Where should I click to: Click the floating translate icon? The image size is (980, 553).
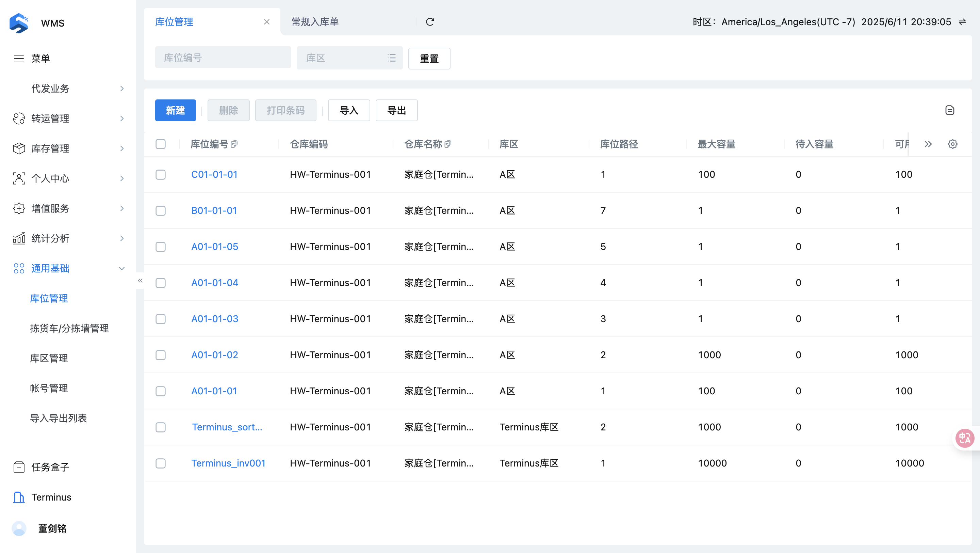pos(965,439)
